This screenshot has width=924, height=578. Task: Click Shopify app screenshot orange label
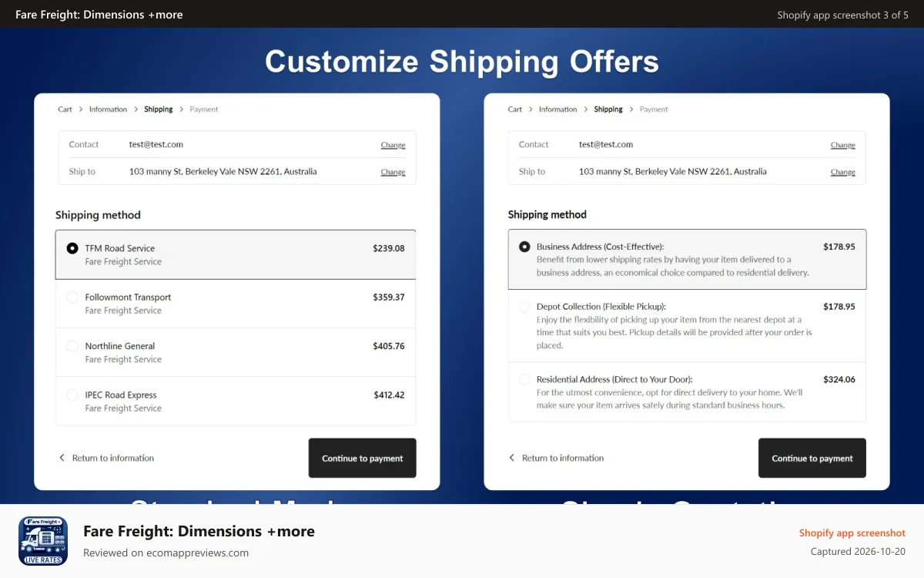[x=852, y=533]
